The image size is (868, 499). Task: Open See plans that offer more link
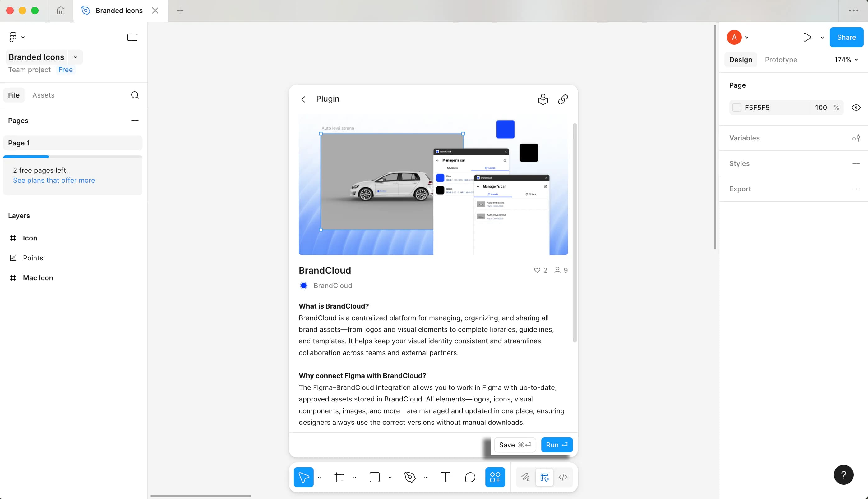pos(54,180)
